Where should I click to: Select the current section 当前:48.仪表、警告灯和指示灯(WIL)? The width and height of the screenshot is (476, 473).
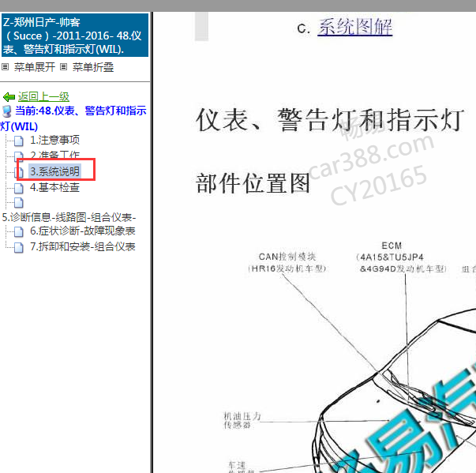pos(73,118)
